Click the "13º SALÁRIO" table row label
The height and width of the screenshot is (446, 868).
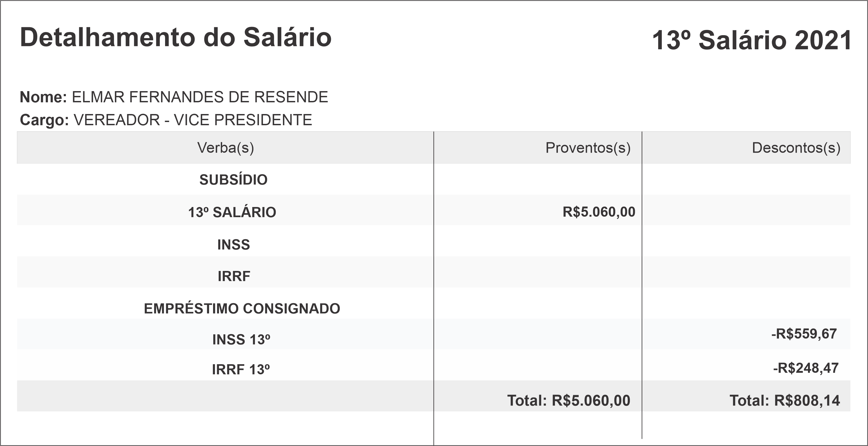(x=232, y=212)
